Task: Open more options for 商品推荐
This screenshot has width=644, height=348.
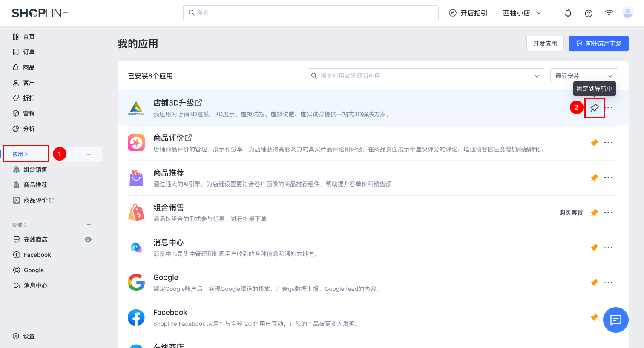Action: tap(608, 178)
